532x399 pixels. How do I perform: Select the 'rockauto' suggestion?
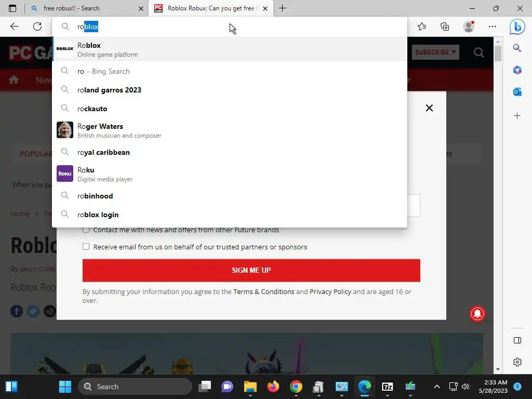[230, 109]
